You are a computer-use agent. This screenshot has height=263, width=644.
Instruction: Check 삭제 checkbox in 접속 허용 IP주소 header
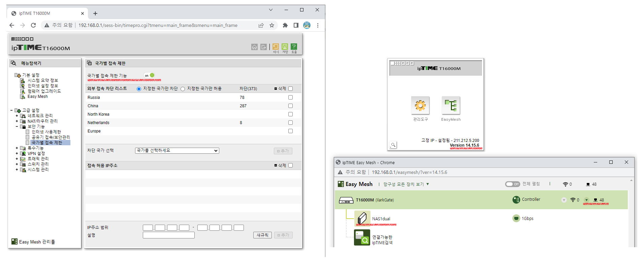(290, 165)
